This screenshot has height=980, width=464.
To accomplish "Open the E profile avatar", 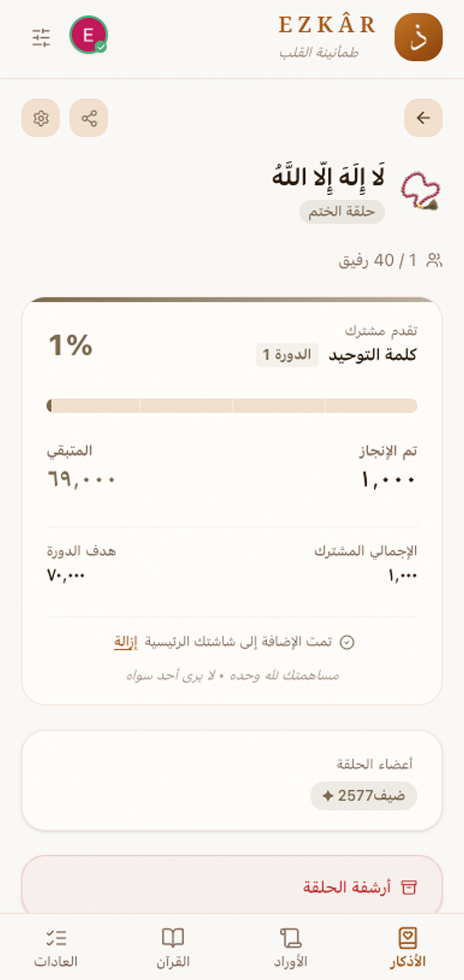I will 89,35.
